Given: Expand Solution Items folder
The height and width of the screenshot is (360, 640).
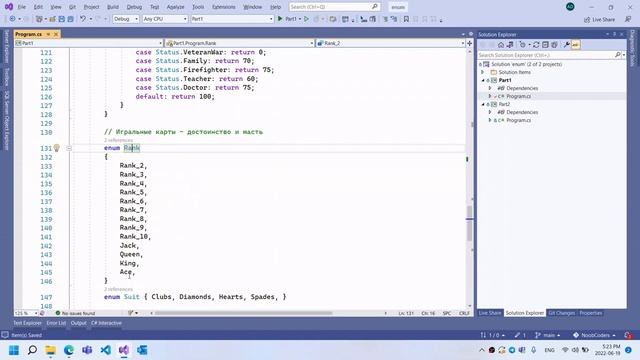Looking at the screenshot, I should (483, 72).
